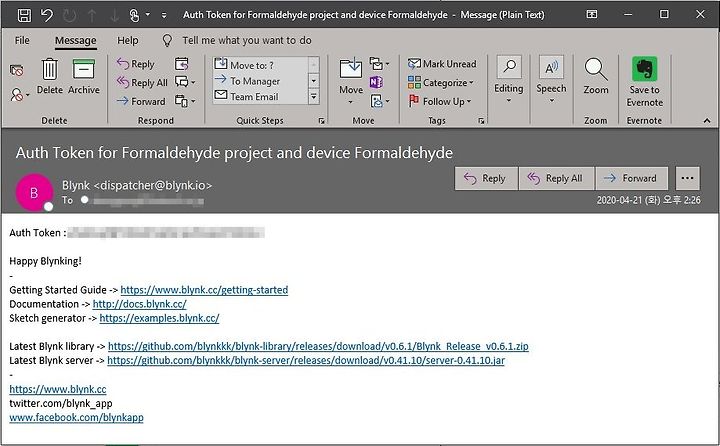Screen dimensions: 720x446
Task: Select the Move to: ? quick step
Action: pos(259,65)
